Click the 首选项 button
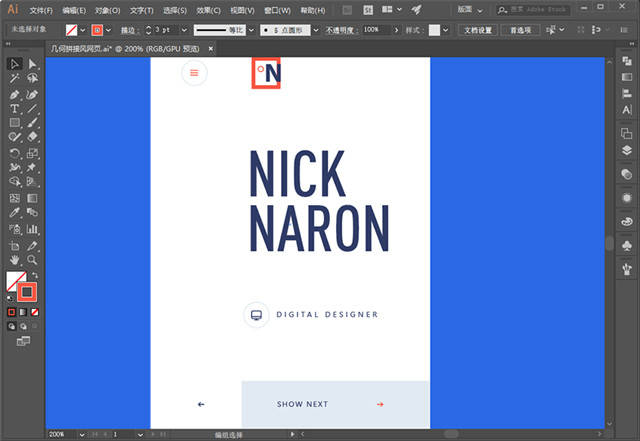 520,30
